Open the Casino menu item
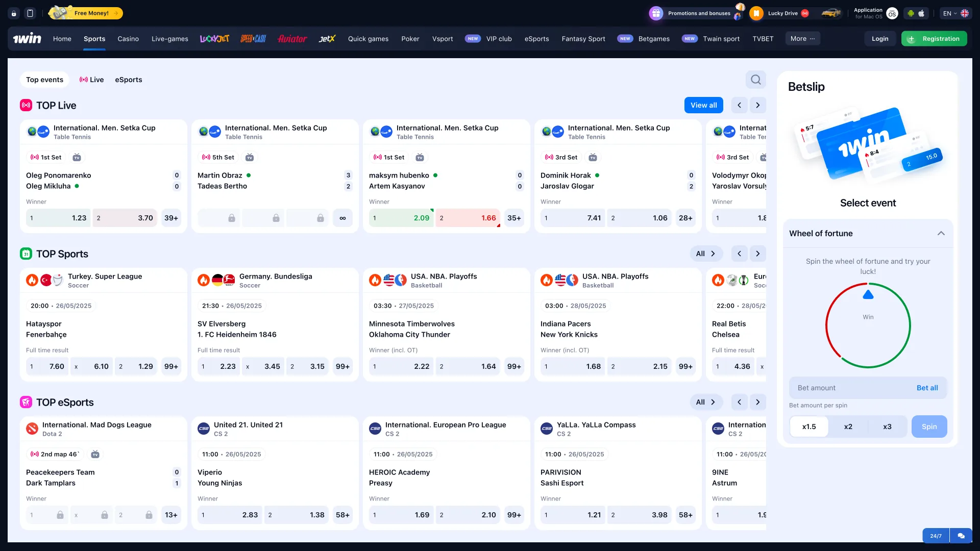 click(128, 39)
